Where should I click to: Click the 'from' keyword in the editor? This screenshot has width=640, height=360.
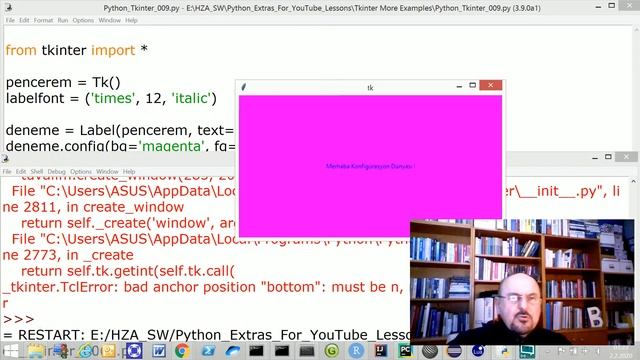(21, 50)
